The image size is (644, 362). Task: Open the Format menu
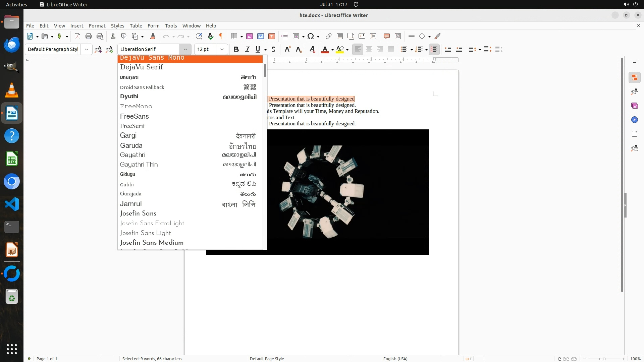coord(97,25)
